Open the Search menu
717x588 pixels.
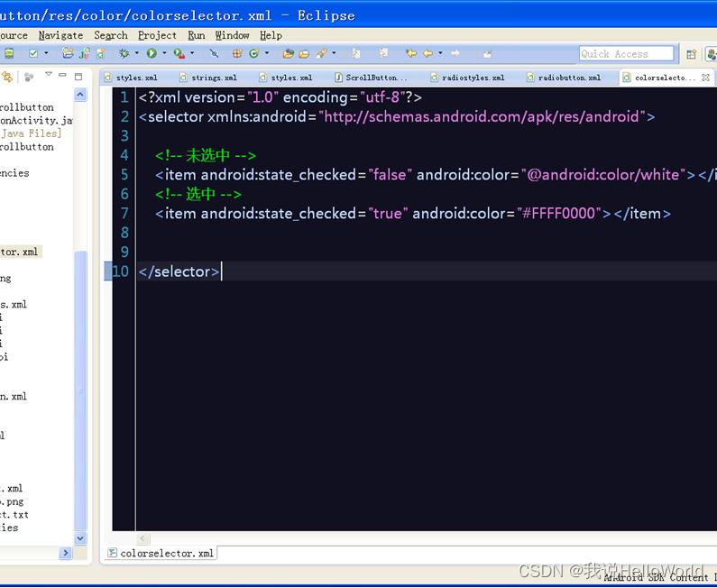[111, 35]
